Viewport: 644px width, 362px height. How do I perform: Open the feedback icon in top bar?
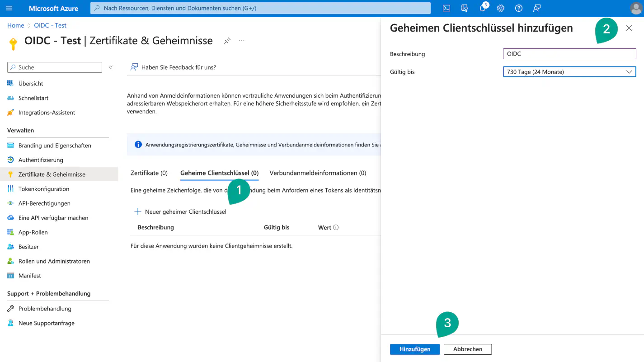[537, 8]
